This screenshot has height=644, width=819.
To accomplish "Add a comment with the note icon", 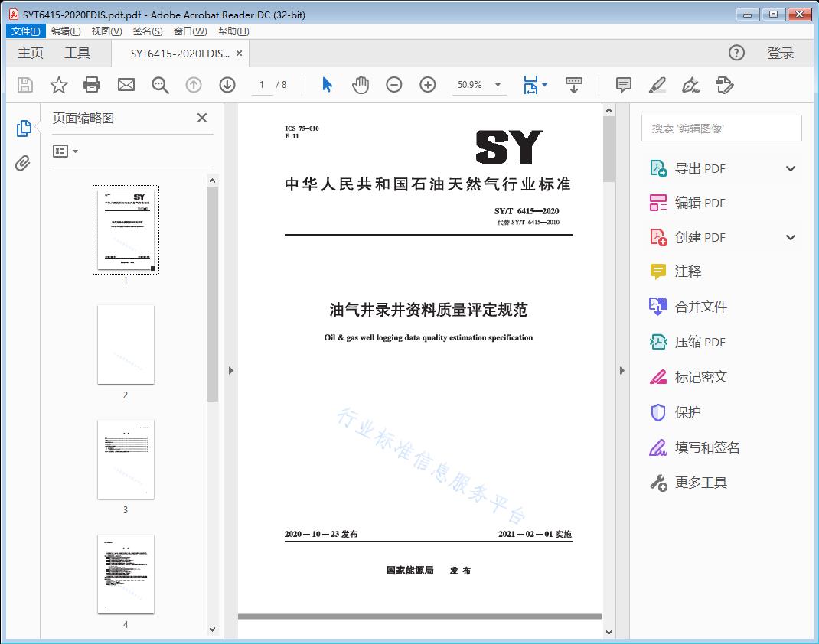I will (x=624, y=85).
